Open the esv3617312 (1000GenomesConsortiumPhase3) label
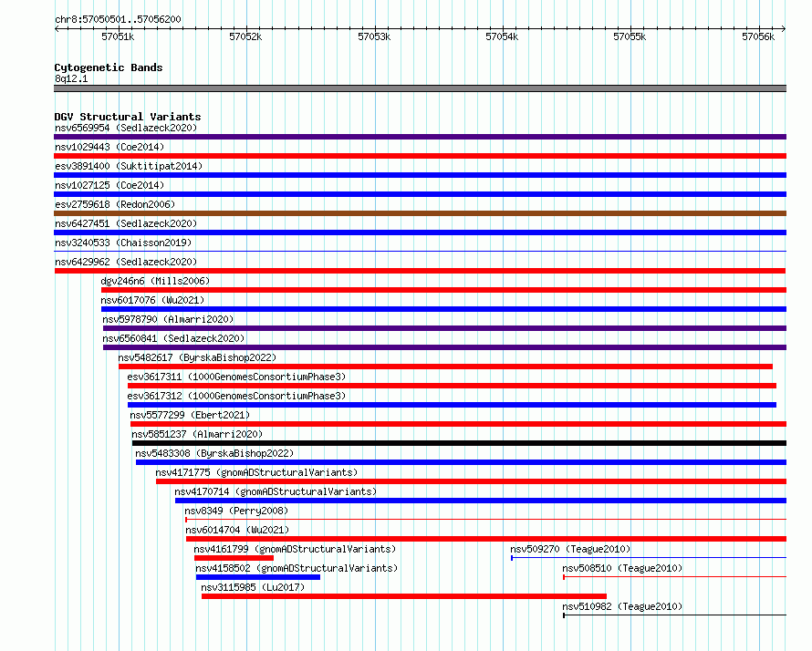Screen dimensions: 812x651 pos(236,396)
